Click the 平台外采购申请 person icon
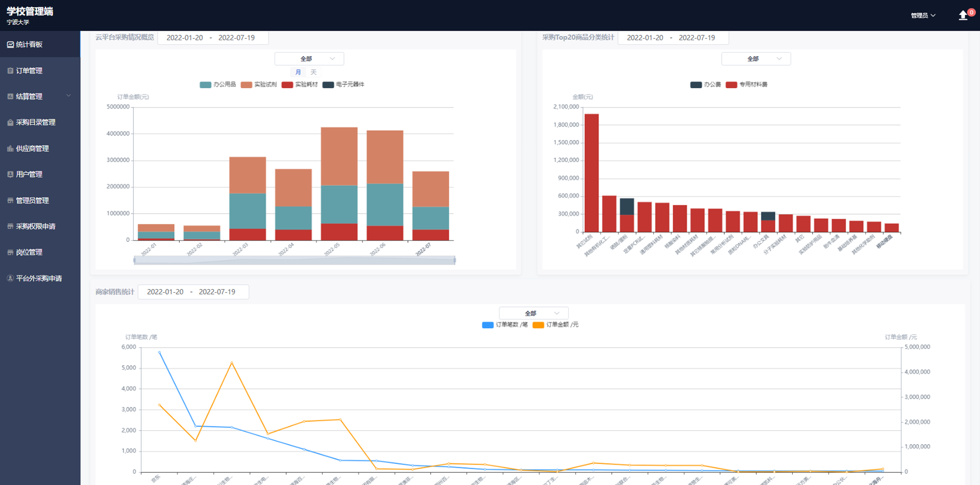Image resolution: width=980 pixels, height=485 pixels. 10,278
